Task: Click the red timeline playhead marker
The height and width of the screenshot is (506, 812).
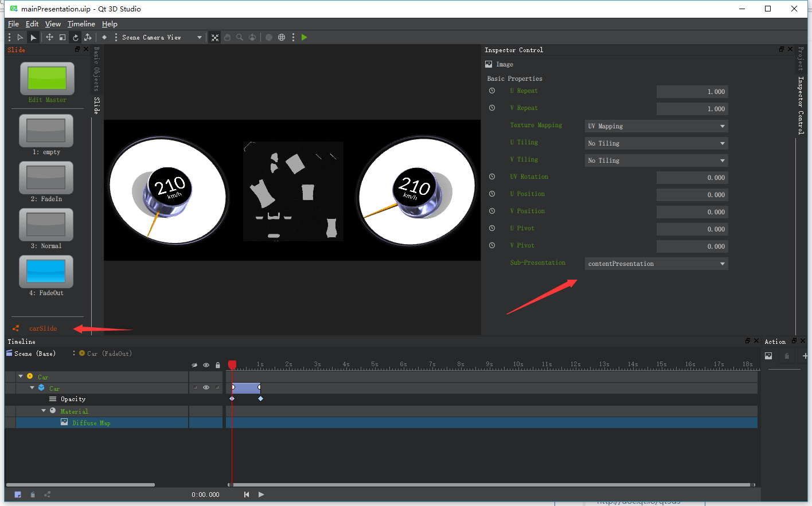Action: point(232,364)
